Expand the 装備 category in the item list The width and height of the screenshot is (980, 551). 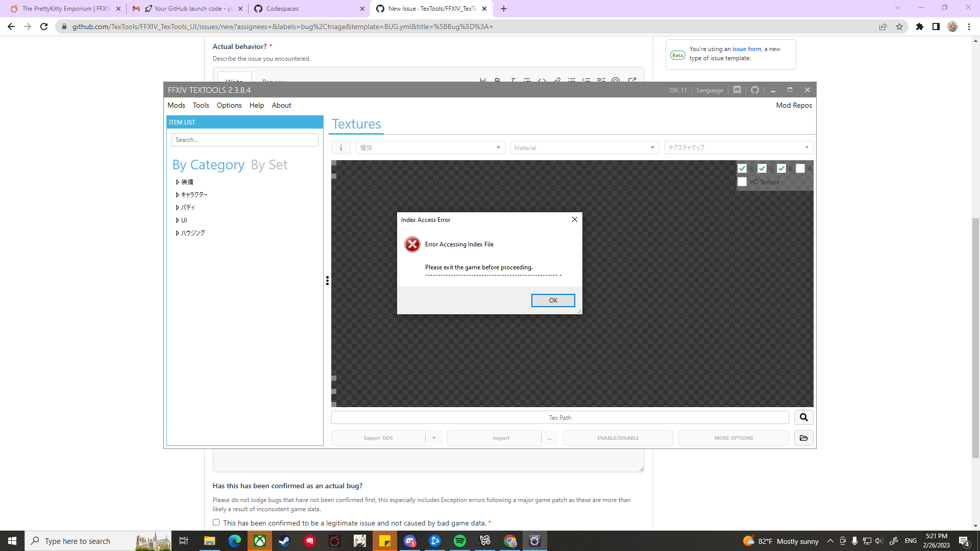tap(177, 182)
